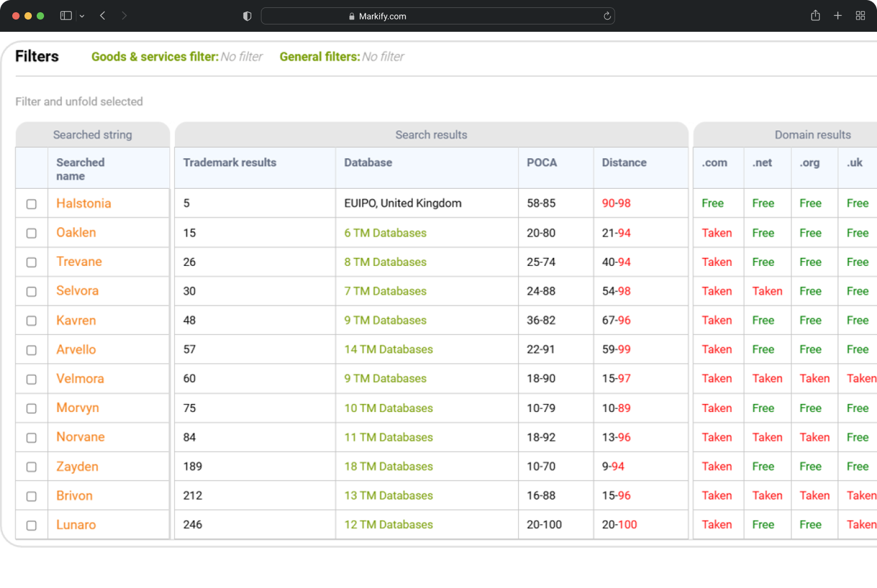Check the Oaklen row checkbox
877x588 pixels.
32,233
